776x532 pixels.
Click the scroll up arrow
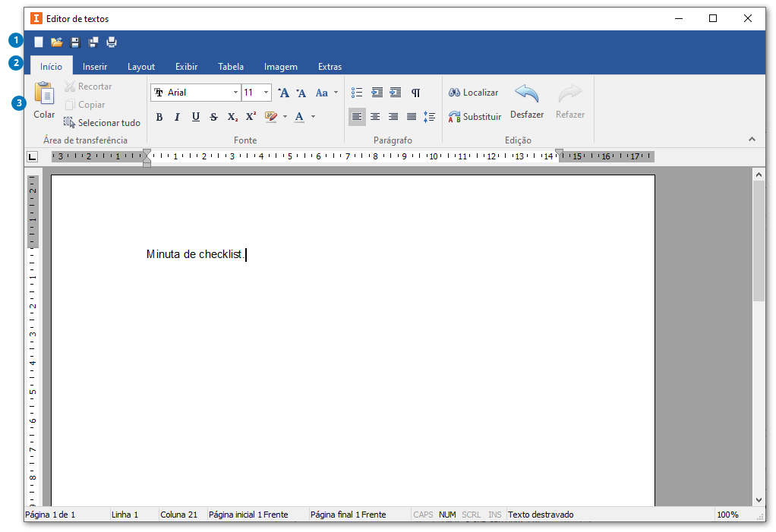click(759, 175)
